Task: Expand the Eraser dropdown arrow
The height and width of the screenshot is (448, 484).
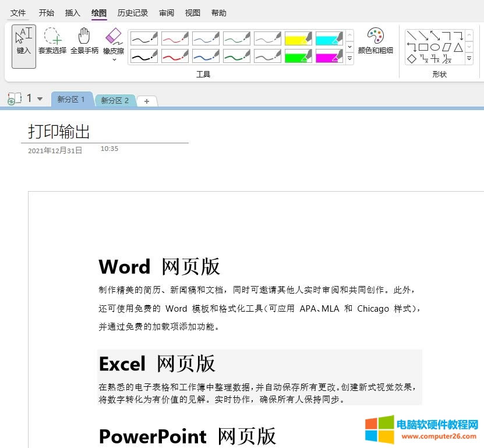Action: click(114, 59)
